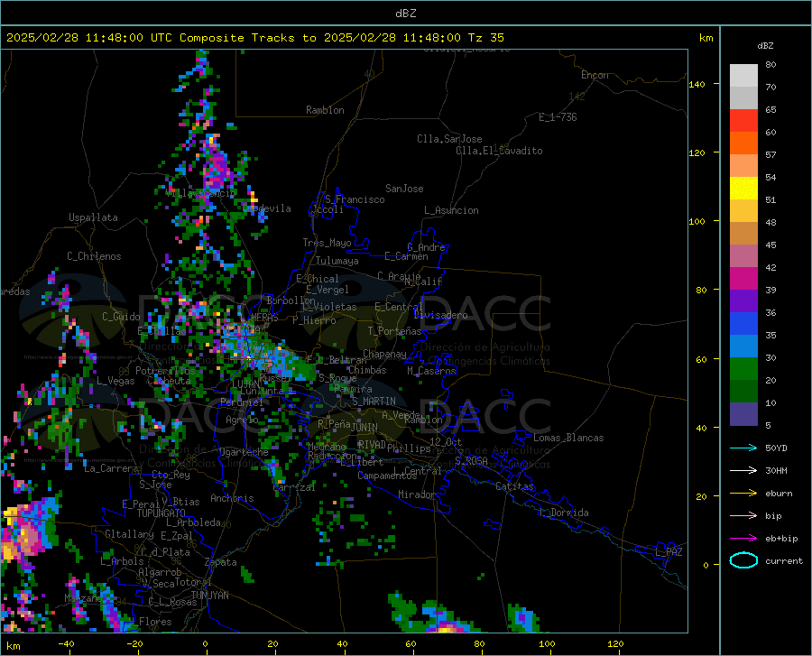Pick the purple 36–39 dBZ swatch
This screenshot has height=656, width=812.
(x=743, y=301)
